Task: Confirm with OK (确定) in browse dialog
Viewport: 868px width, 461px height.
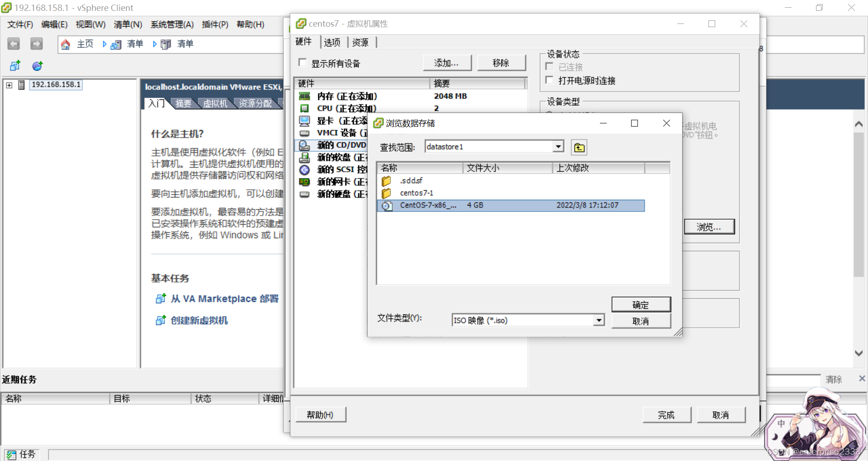Action: [641, 305]
